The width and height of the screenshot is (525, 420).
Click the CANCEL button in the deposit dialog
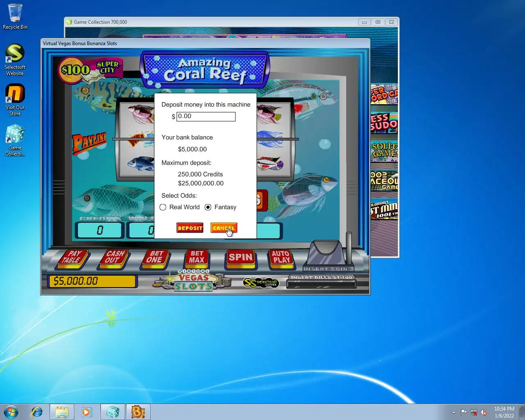pyautogui.click(x=224, y=228)
